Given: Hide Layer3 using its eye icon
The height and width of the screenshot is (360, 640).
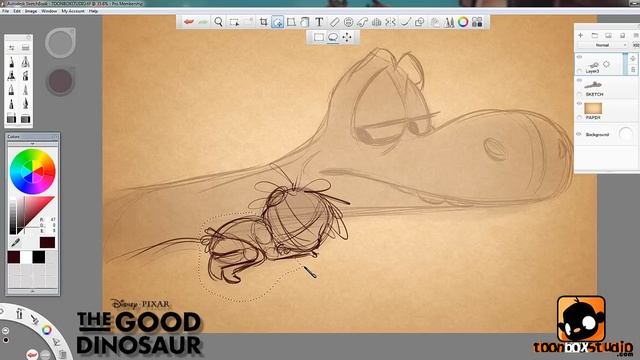Looking at the screenshot, I should [580, 57].
